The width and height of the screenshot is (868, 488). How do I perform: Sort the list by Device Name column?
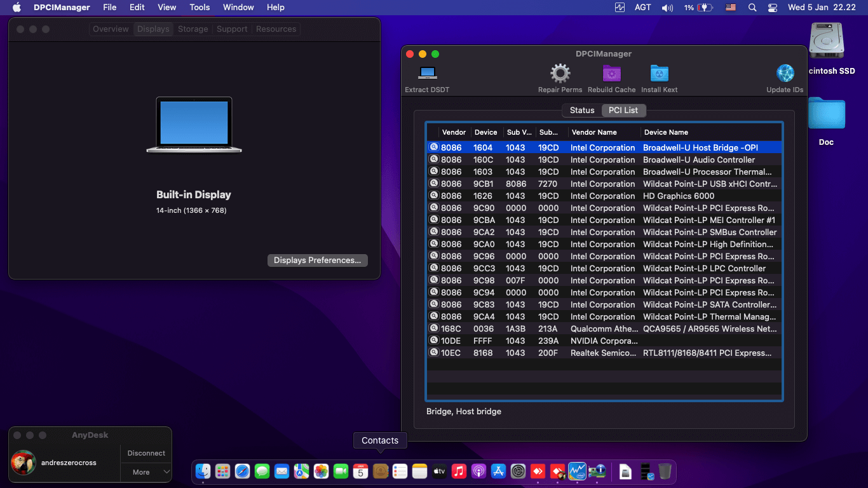pyautogui.click(x=665, y=132)
